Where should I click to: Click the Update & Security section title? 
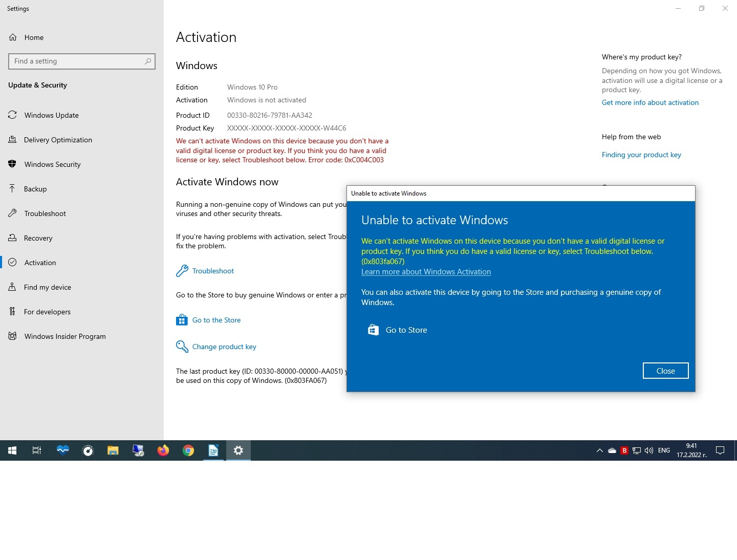click(37, 85)
